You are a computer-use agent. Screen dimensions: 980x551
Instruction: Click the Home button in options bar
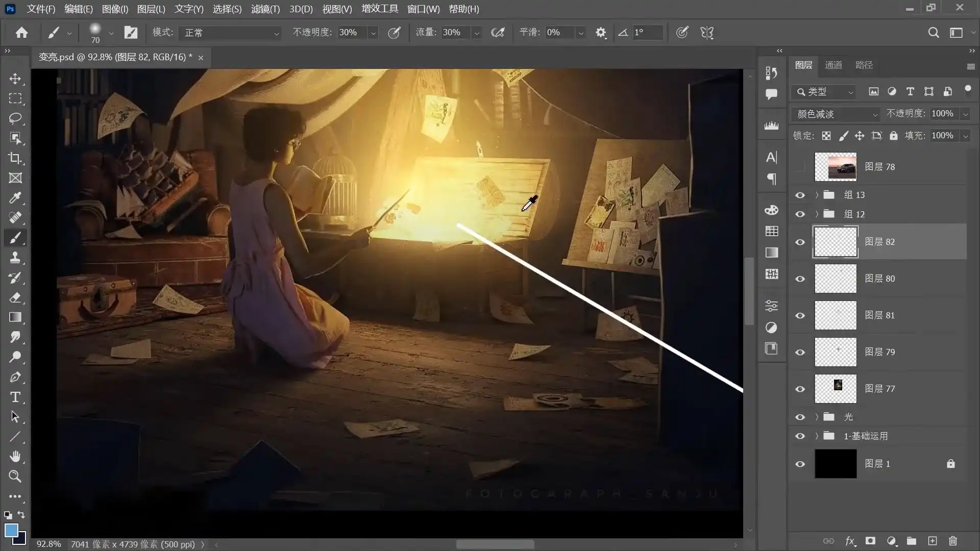pyautogui.click(x=21, y=33)
